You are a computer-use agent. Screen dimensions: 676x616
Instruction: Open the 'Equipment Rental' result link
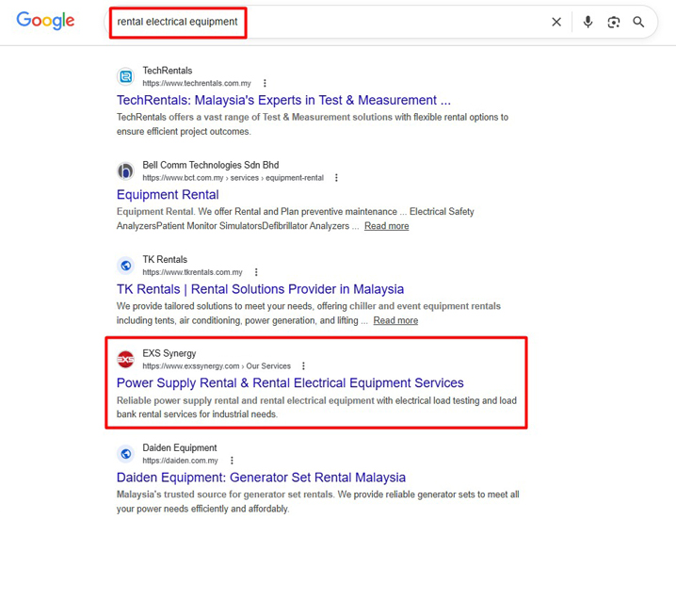[168, 195]
